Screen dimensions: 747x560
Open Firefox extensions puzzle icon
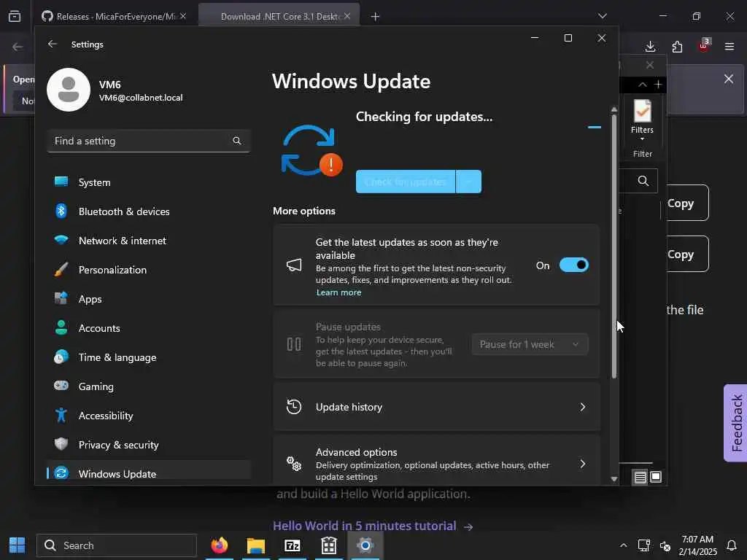tap(677, 47)
